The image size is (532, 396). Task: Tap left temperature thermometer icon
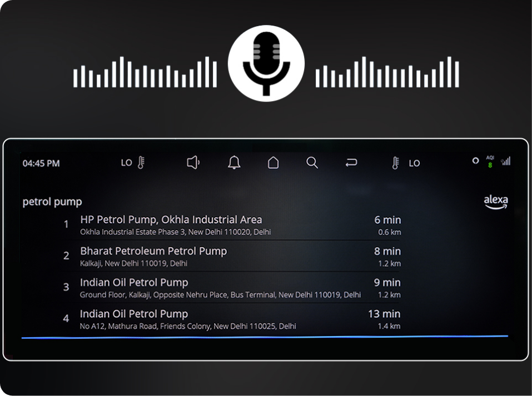pyautogui.click(x=141, y=163)
